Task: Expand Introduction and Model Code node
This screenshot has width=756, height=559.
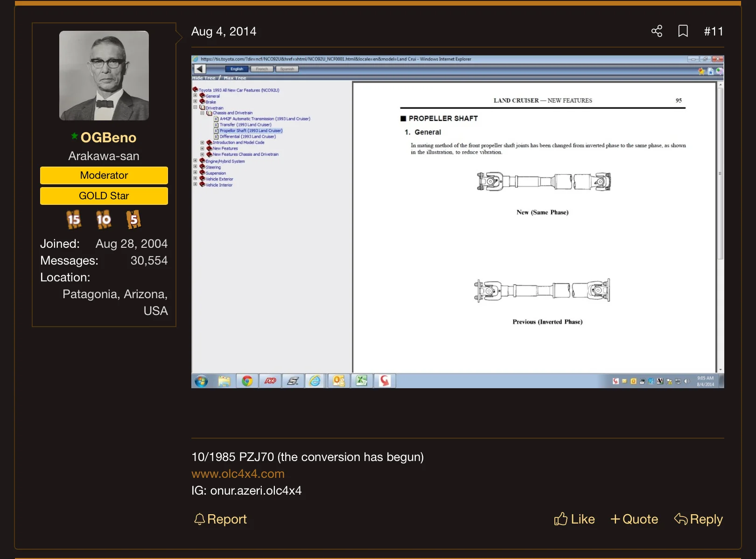Action: click(202, 143)
